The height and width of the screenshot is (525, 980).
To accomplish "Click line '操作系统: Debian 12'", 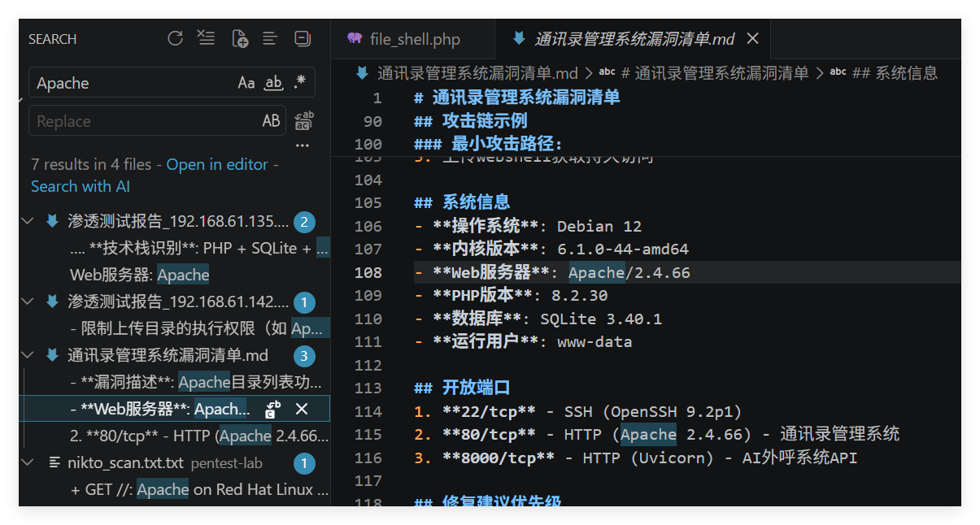I will point(528,226).
